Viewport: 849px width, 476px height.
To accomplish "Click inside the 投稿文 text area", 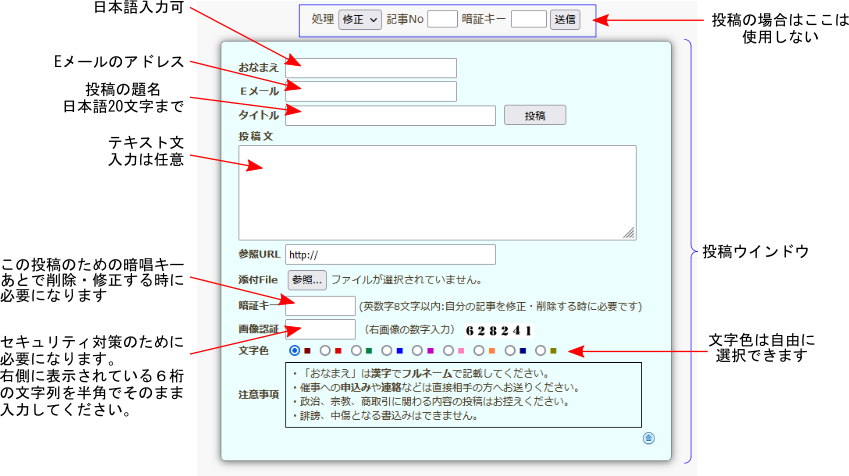I will coord(437,192).
